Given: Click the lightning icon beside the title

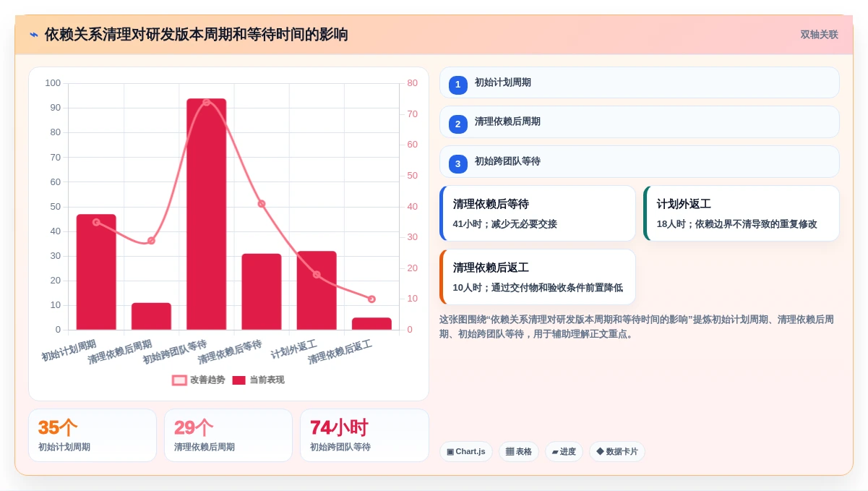Looking at the screenshot, I should (x=34, y=35).
